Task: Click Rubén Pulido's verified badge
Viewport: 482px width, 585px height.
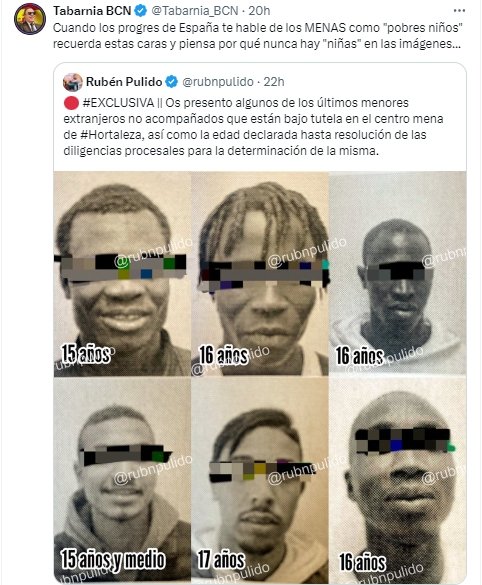Action: [172, 82]
